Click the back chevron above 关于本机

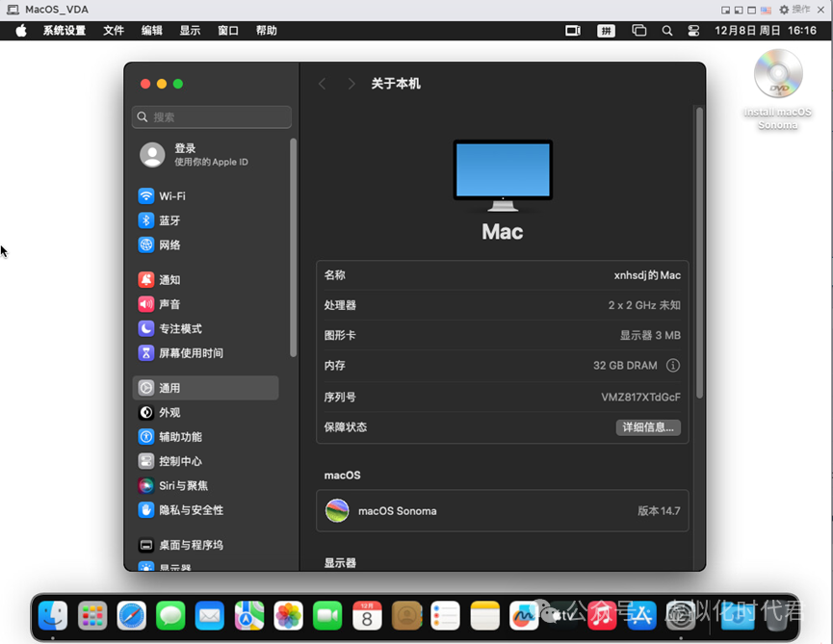pyautogui.click(x=323, y=84)
